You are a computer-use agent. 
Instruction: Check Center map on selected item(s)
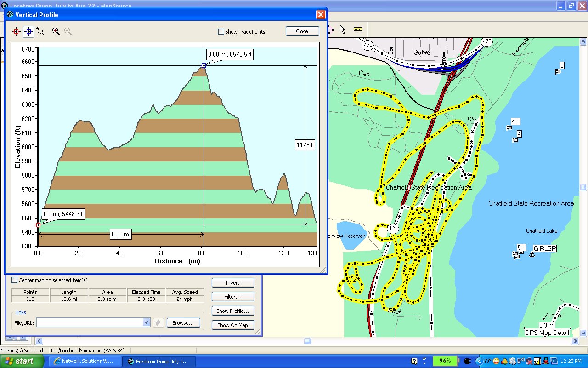click(x=14, y=280)
